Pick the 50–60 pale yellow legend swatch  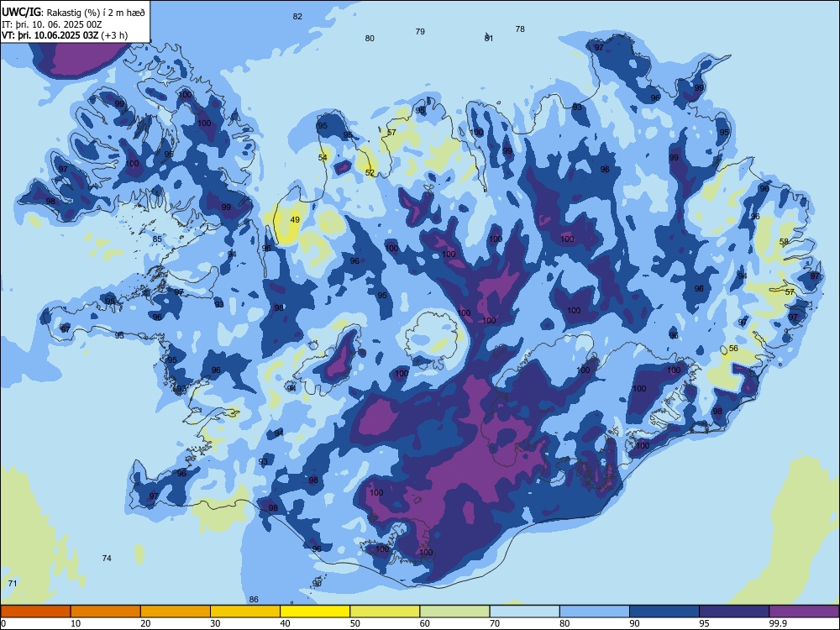click(386, 612)
